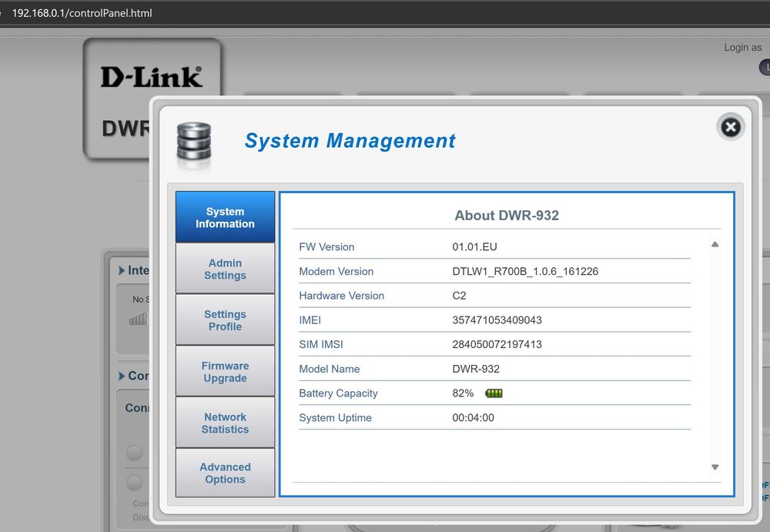
Task: Select the lower radio button in background panel
Action: pyautogui.click(x=134, y=483)
